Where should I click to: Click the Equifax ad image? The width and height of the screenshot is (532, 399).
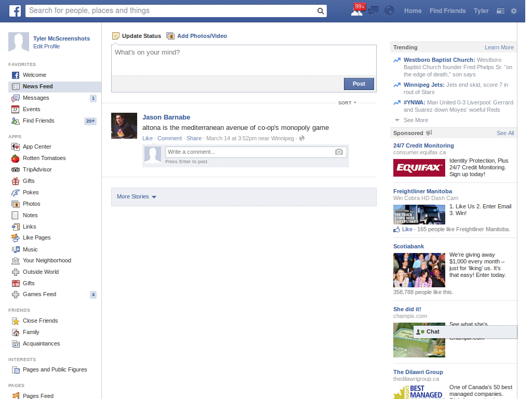tap(419, 168)
